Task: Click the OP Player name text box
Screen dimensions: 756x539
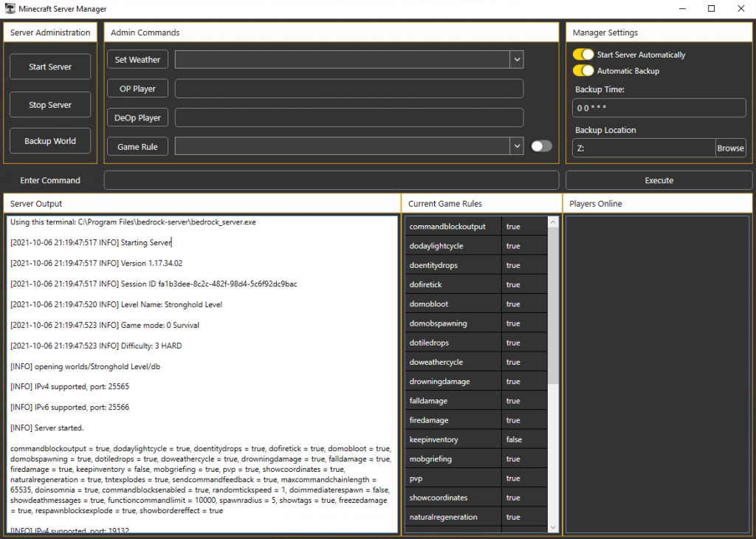Action: (348, 89)
